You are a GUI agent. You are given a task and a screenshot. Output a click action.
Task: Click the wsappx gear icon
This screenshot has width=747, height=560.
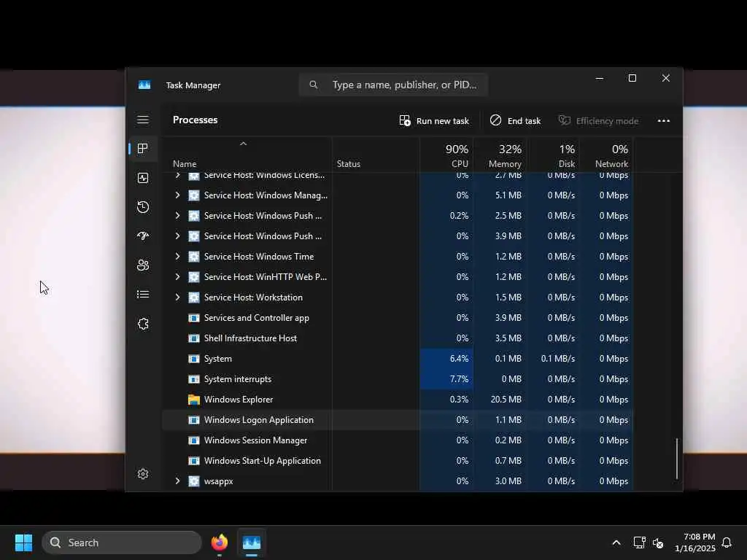point(194,481)
